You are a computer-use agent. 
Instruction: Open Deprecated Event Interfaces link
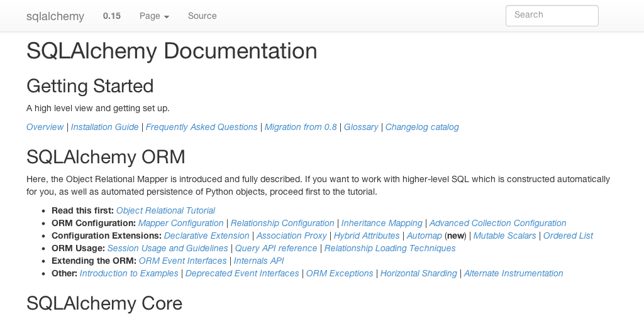tap(242, 273)
